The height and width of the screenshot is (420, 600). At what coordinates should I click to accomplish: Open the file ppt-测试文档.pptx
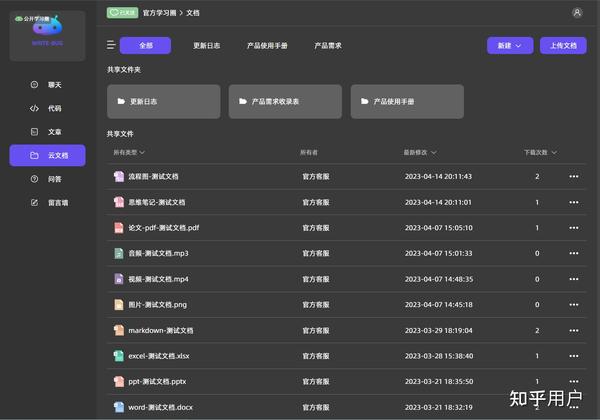pos(157,381)
